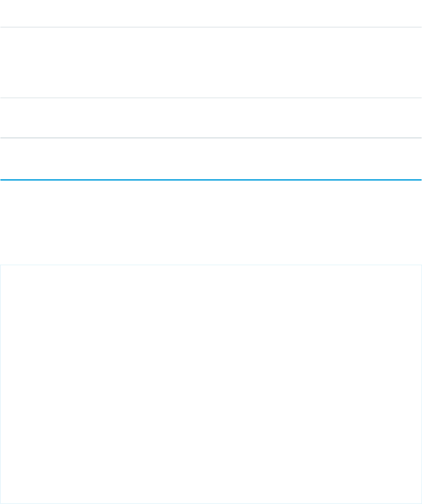
Task: Click the topmost thin gray horizontal divider
Action: (211, 27)
